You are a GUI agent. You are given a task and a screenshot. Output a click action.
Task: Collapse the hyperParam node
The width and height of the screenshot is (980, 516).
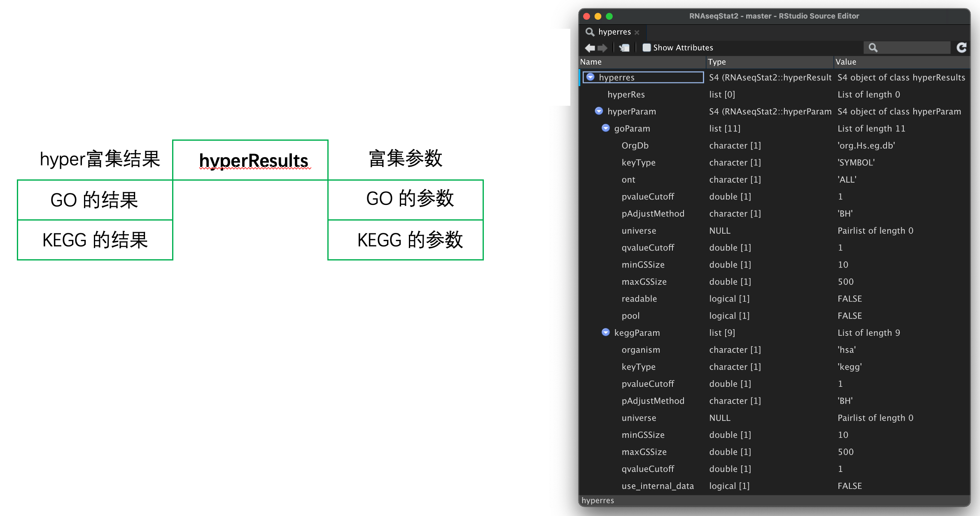point(599,111)
